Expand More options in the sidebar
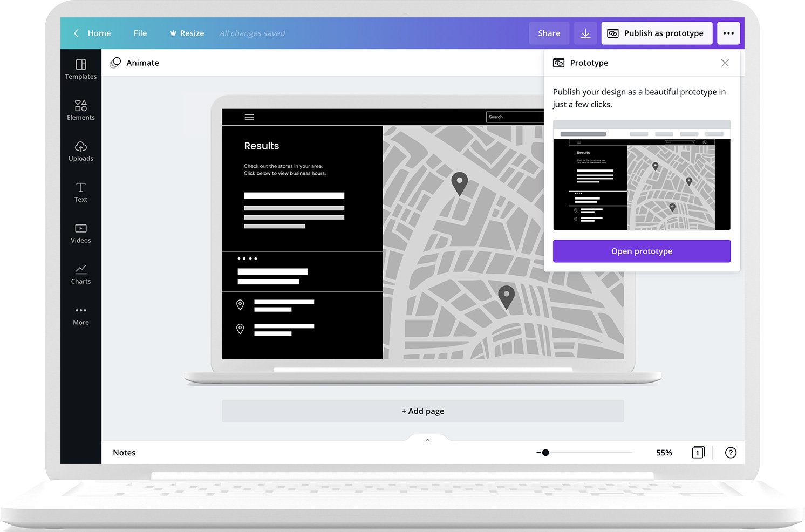The height and width of the screenshot is (532, 805). 81,315
